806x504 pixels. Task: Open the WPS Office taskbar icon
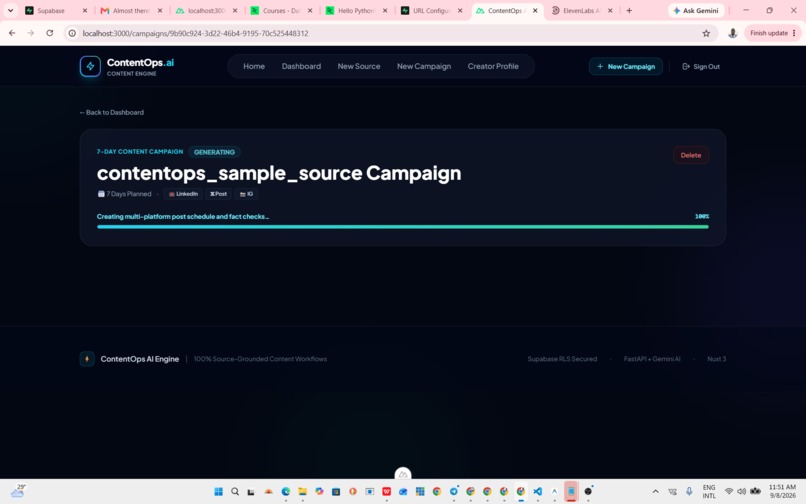387,492
